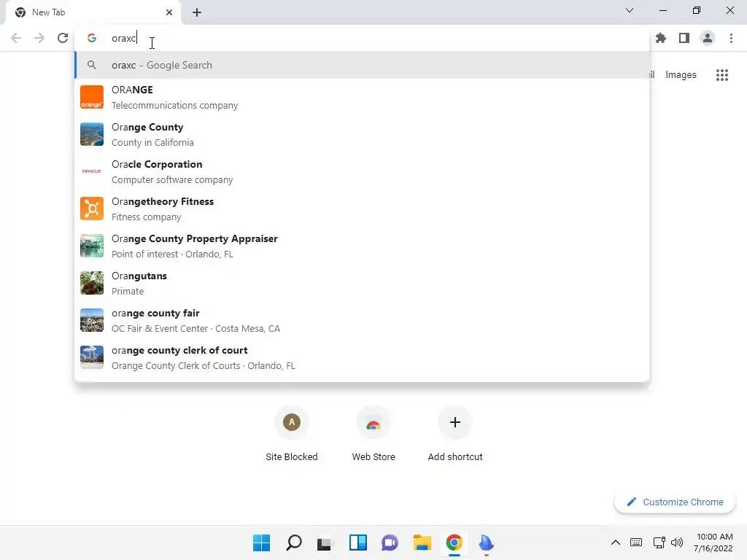The image size is (747, 560).
Task: Select Orange County Property Appraiser suggestion
Action: 362,246
